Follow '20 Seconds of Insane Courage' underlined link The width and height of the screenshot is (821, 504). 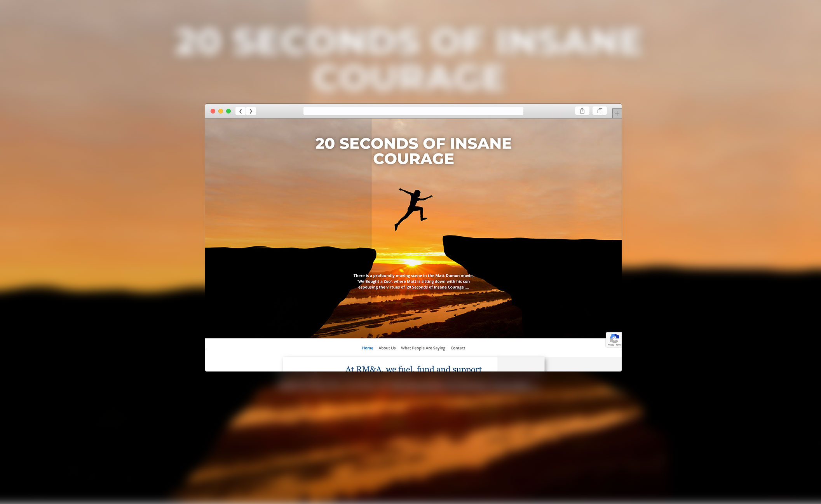438,287
